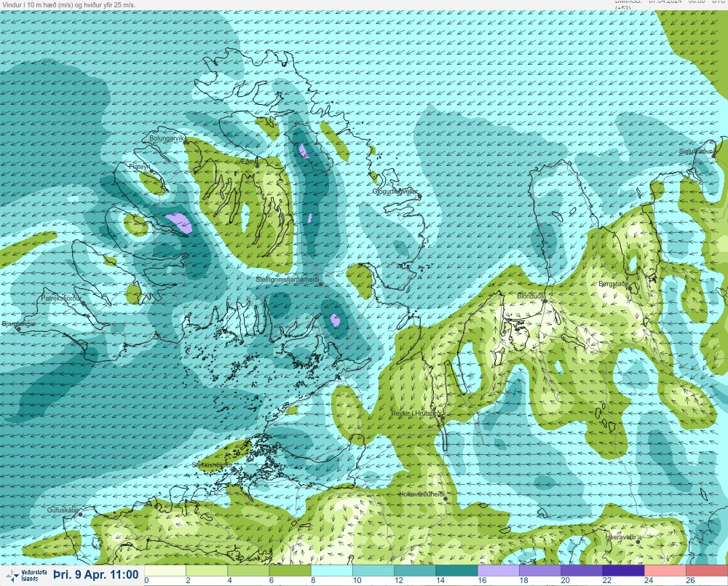This screenshot has height=586, width=728.
Task: Select the 6–8 m/s green legend swatch
Action: 290,570
